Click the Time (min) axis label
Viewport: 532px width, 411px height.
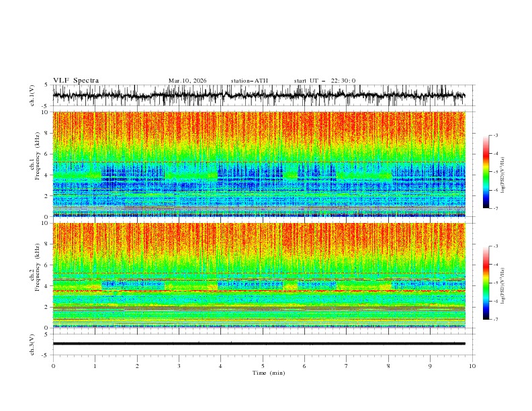(x=269, y=373)
